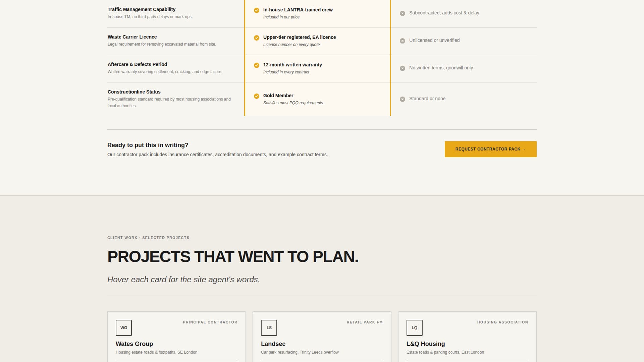Click the Licence number on every quote note
The height and width of the screenshot is (362, 644).
click(x=291, y=45)
